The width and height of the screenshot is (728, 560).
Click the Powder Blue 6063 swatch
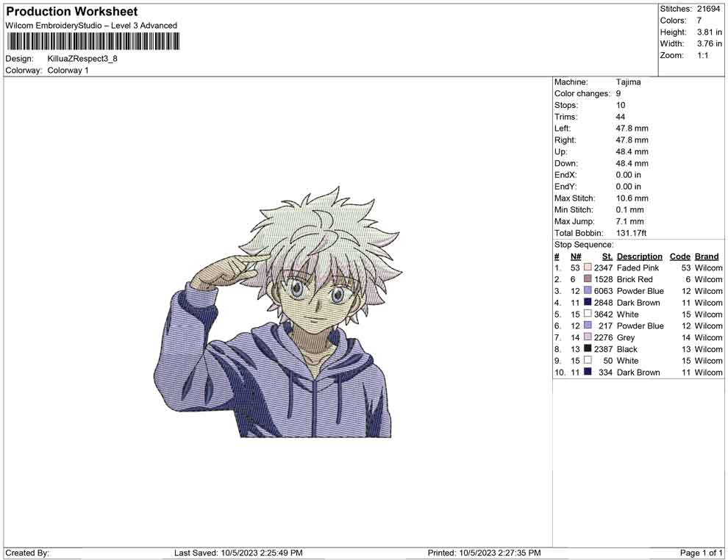(x=588, y=290)
